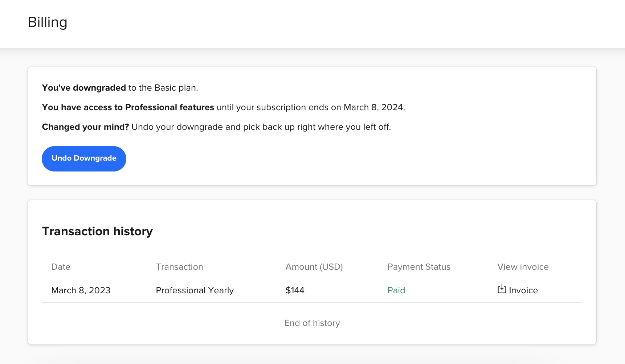Click the Transaction column header
Viewport: 625px width, 364px height.
tap(179, 267)
